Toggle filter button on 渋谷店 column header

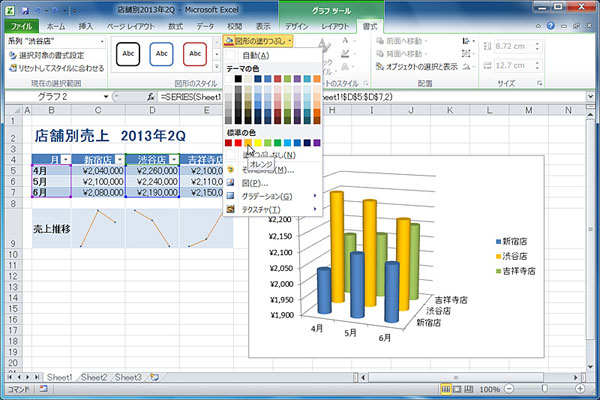[x=173, y=159]
